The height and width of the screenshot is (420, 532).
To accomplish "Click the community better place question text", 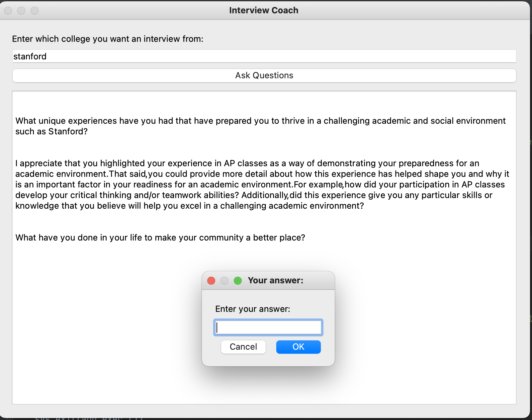I will click(x=160, y=238).
